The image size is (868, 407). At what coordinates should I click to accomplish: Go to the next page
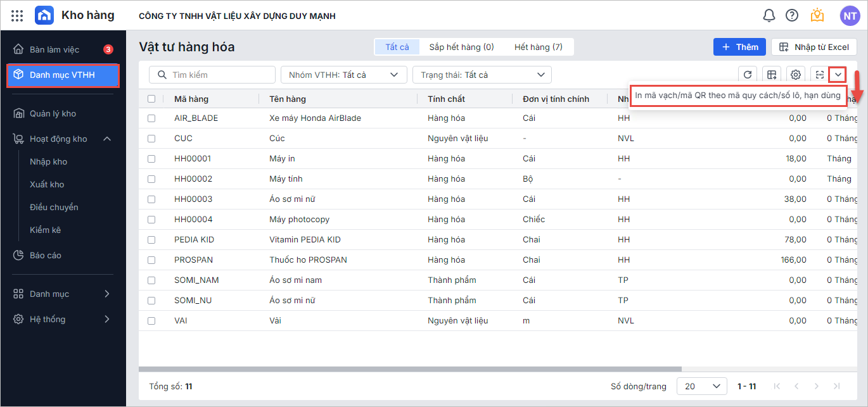point(817,386)
